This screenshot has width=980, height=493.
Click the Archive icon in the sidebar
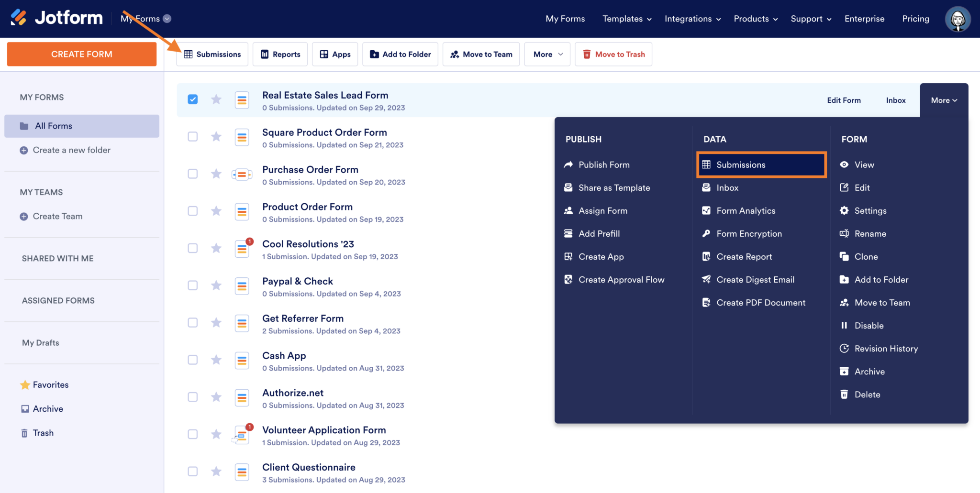click(x=25, y=408)
